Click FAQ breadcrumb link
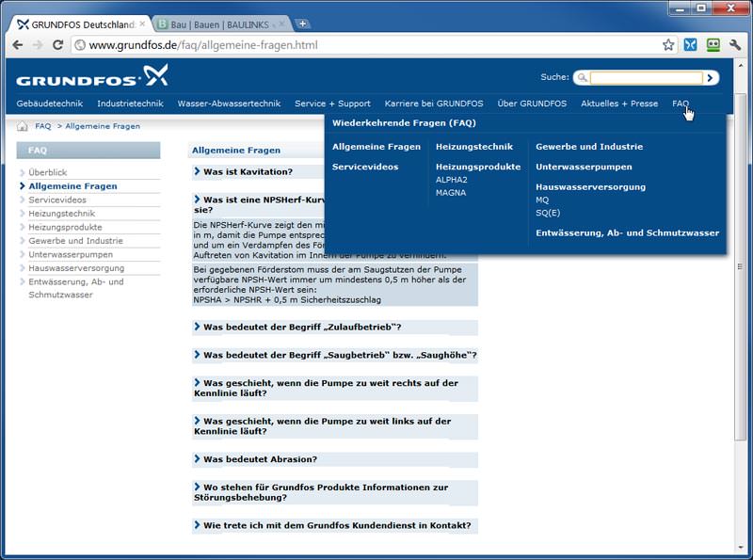 [x=42, y=126]
